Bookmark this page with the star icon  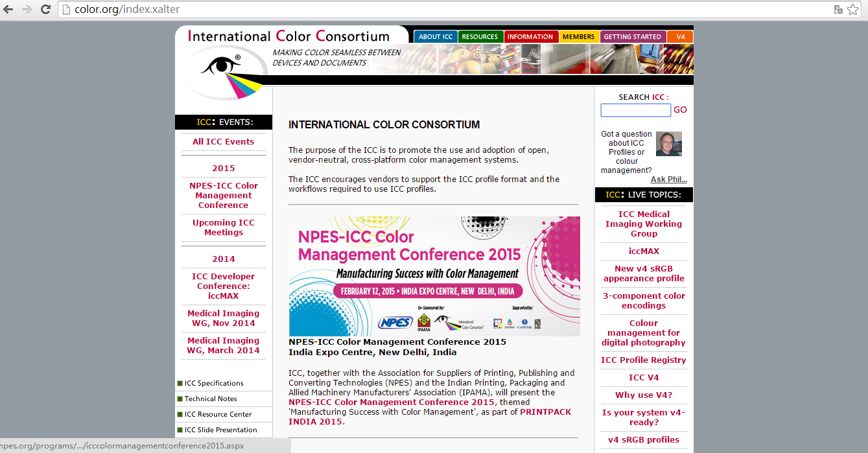(x=852, y=10)
